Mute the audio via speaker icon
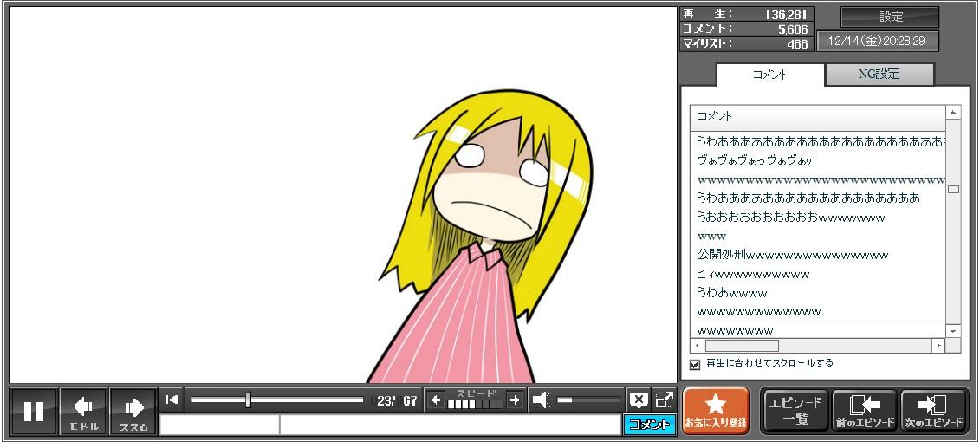Image resolution: width=980 pixels, height=442 pixels. click(542, 400)
